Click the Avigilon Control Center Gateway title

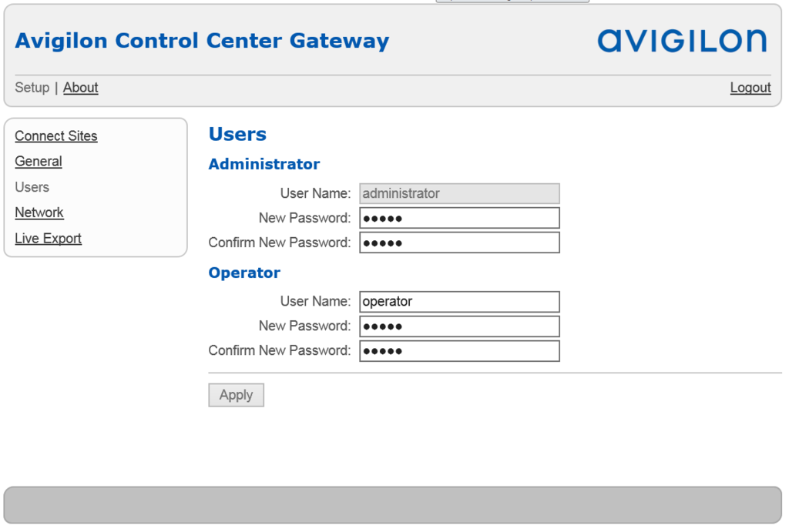click(x=202, y=41)
